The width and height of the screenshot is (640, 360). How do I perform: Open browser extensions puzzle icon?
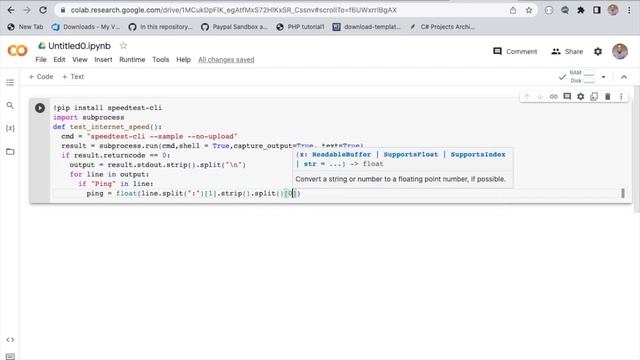(x=580, y=10)
